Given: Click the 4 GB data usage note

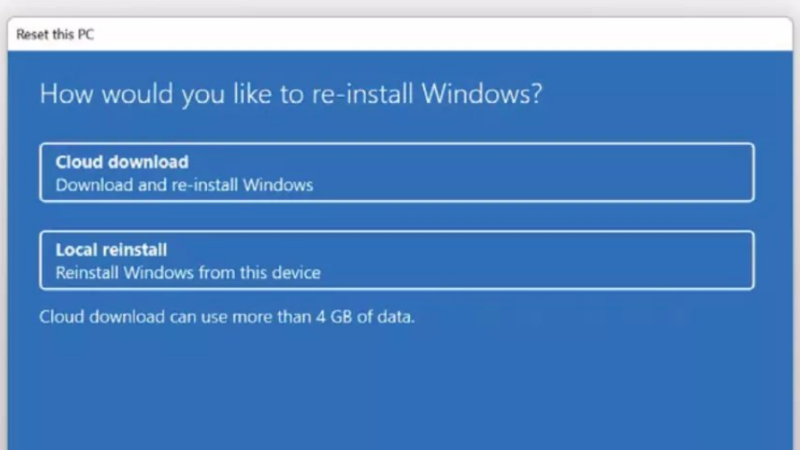Looking at the screenshot, I should point(226,317).
